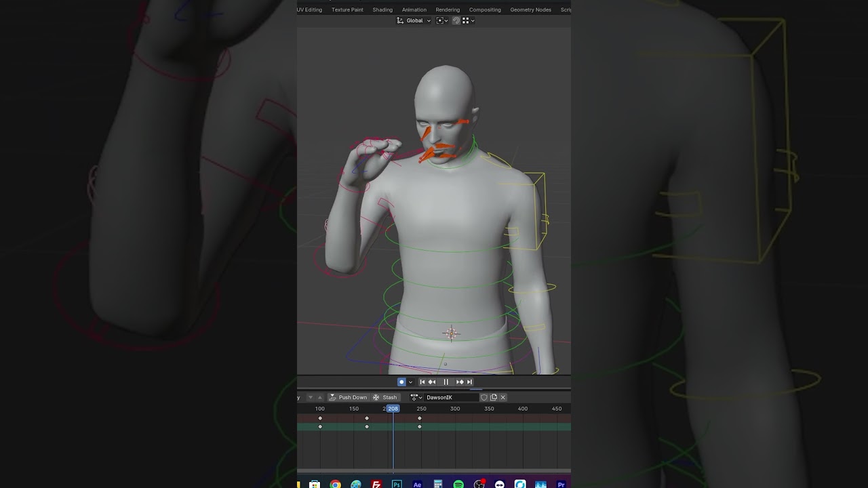Select the top-row keyframe near frame 170
The height and width of the screenshot is (488, 868).
click(x=367, y=418)
